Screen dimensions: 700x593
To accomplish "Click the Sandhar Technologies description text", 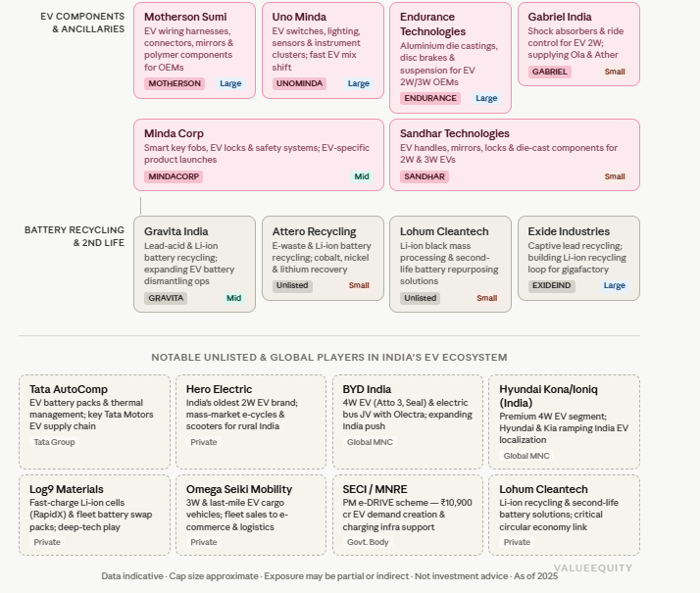I will pos(509,154).
